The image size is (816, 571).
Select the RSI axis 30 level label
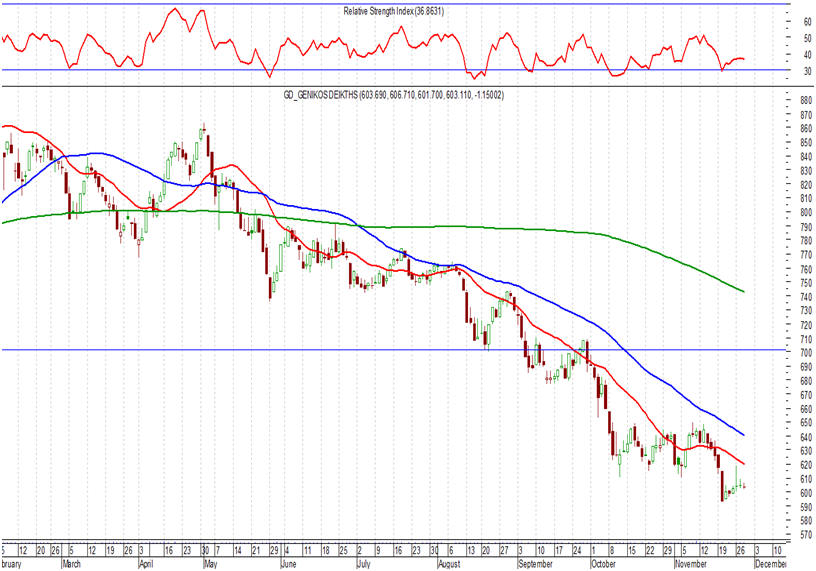[807, 71]
